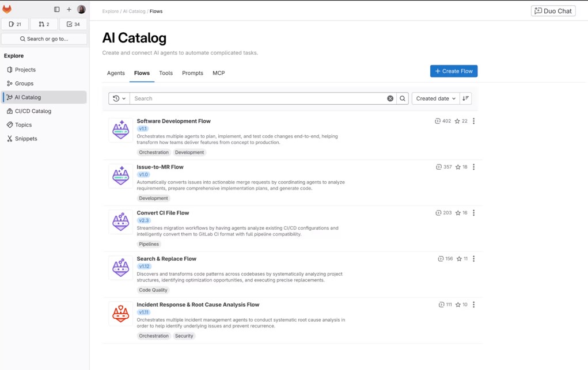Click the GitLab fox logo

7,9
